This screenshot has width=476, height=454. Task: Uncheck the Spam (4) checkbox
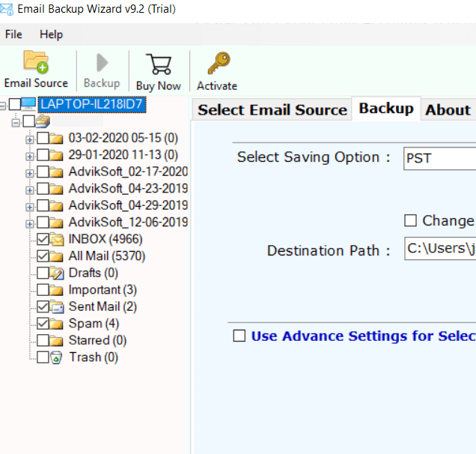click(43, 324)
